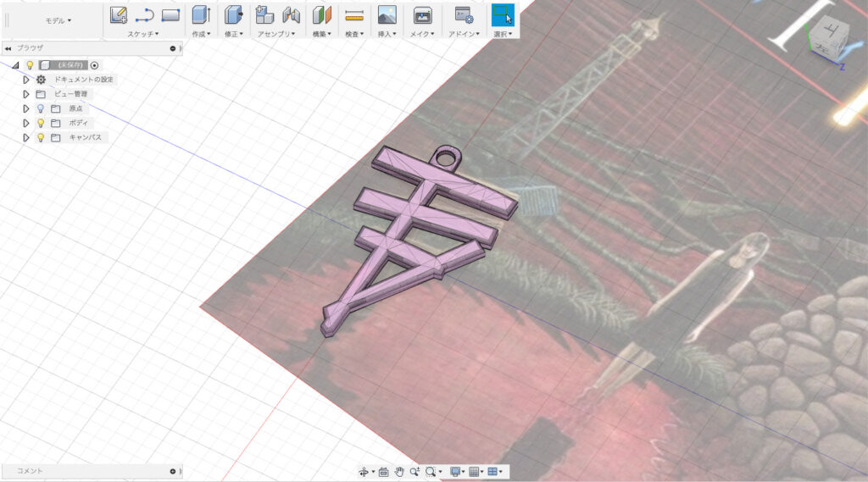Collapse the ブラウザ panel with double arrows
Image resolution: width=868 pixels, height=482 pixels.
(x=8, y=48)
